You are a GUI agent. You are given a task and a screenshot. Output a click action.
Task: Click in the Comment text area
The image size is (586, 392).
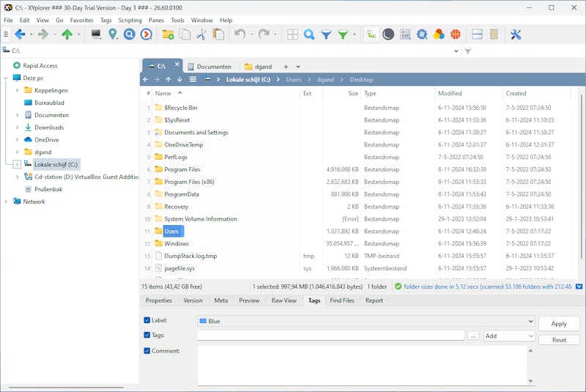[360, 365]
